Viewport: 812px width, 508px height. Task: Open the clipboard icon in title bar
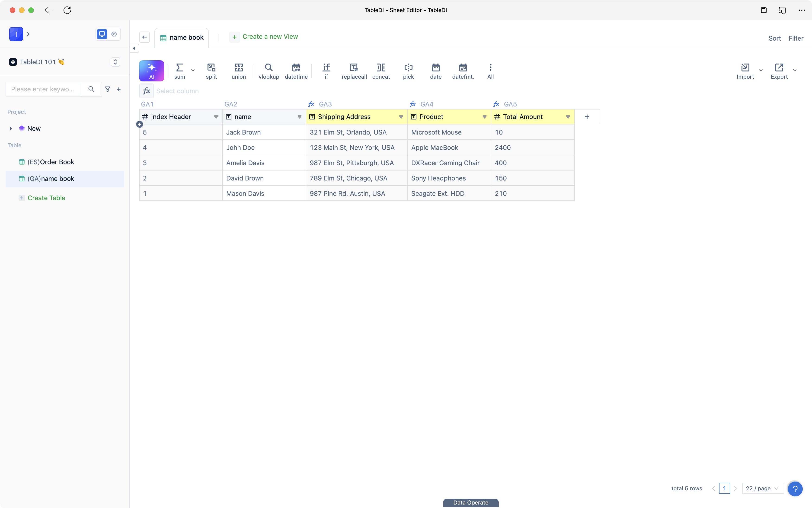pyautogui.click(x=764, y=10)
